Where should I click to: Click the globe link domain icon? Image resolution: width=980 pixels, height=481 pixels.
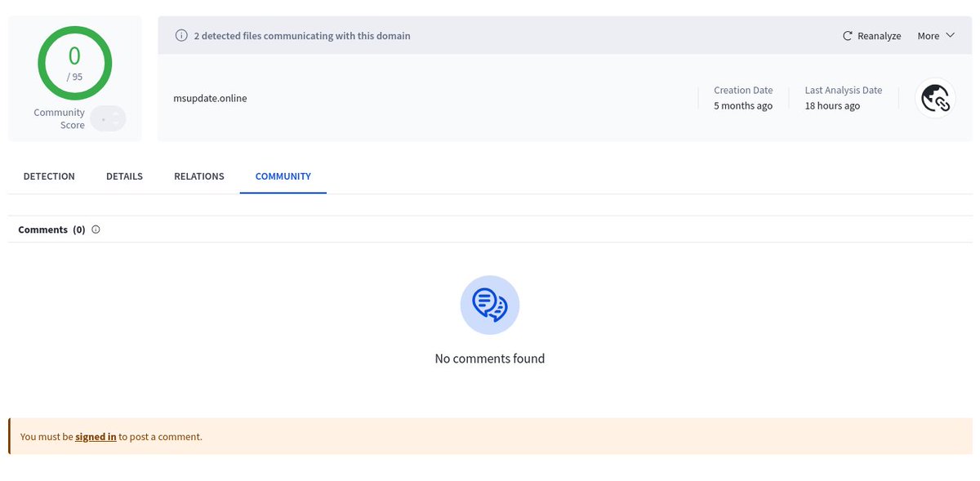(935, 98)
